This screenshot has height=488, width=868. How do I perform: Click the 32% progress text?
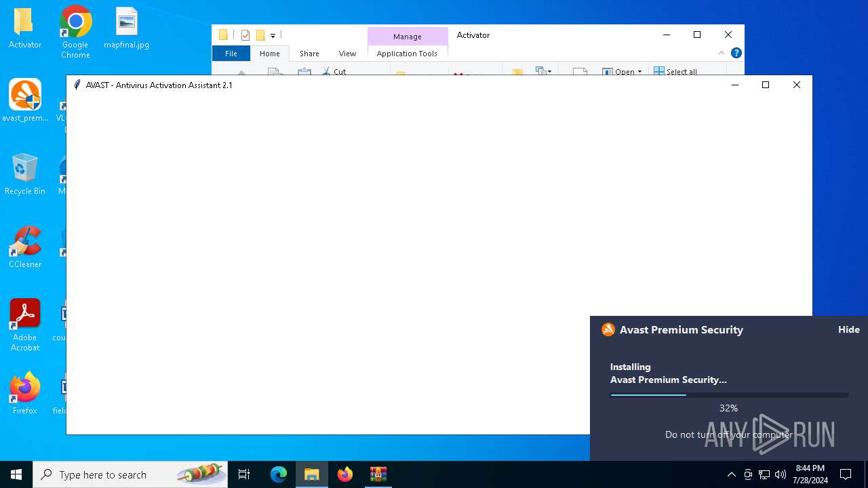tap(728, 408)
